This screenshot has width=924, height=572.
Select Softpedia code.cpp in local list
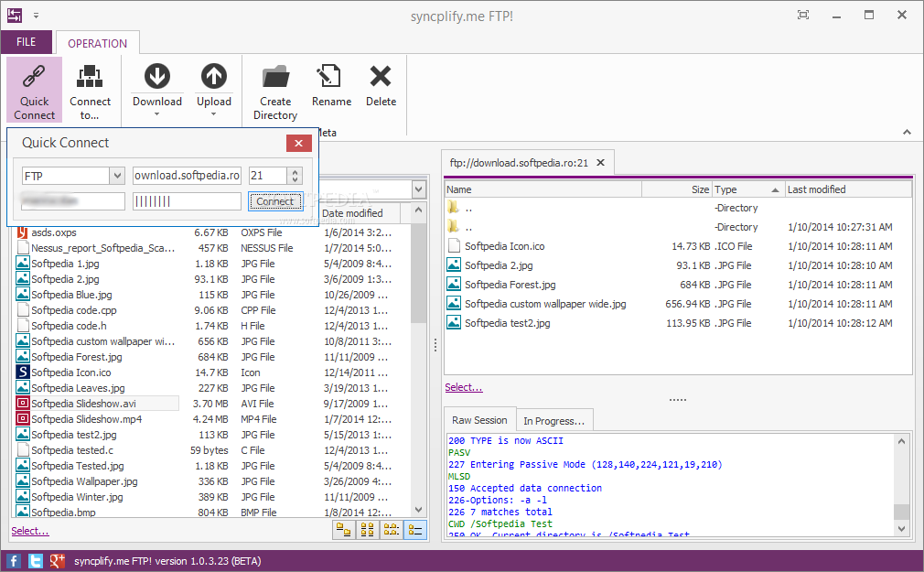click(74, 310)
